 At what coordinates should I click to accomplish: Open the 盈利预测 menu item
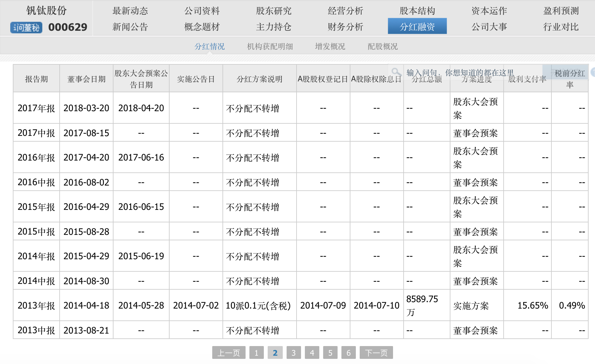point(561,11)
